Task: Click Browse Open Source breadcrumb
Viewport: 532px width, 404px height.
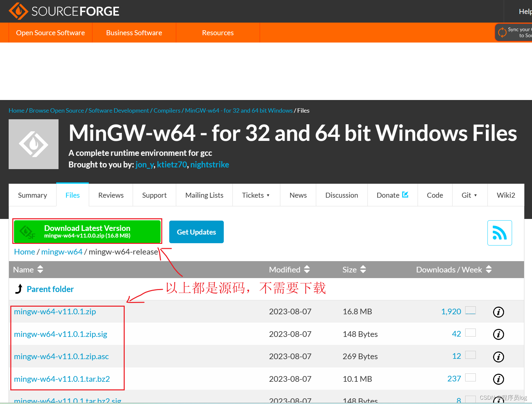Action: pos(57,111)
